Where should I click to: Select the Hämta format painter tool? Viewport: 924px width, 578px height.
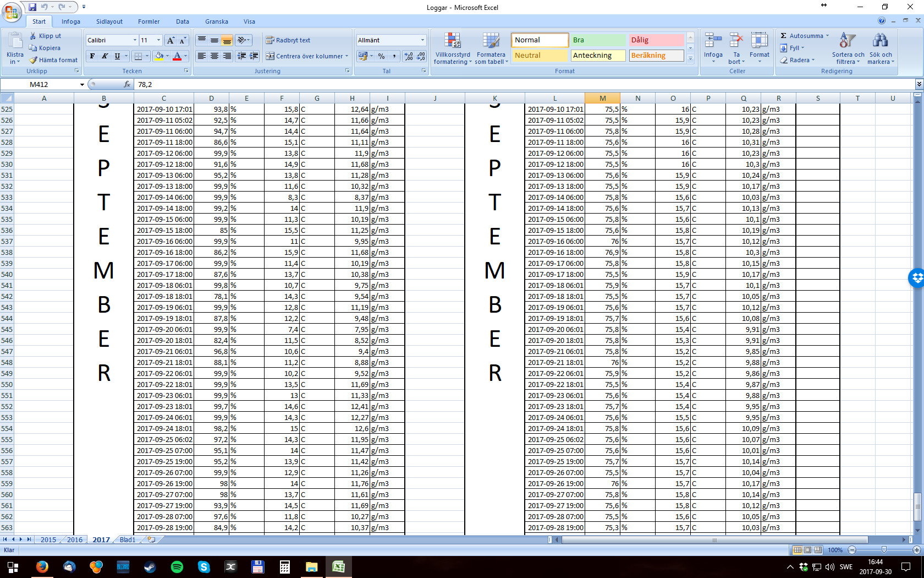[x=53, y=60]
